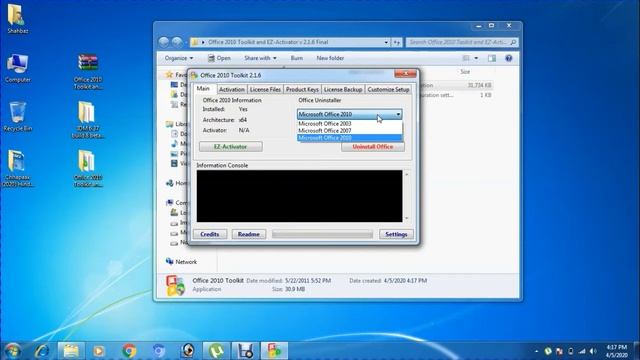The width and height of the screenshot is (640, 360).
Task: Click the EZ-Activator button
Action: [231, 147]
